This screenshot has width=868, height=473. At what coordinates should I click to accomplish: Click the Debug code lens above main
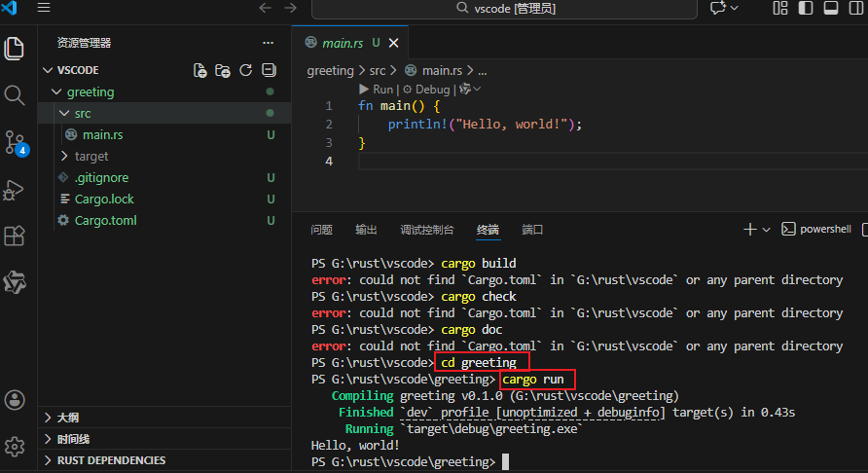426,90
